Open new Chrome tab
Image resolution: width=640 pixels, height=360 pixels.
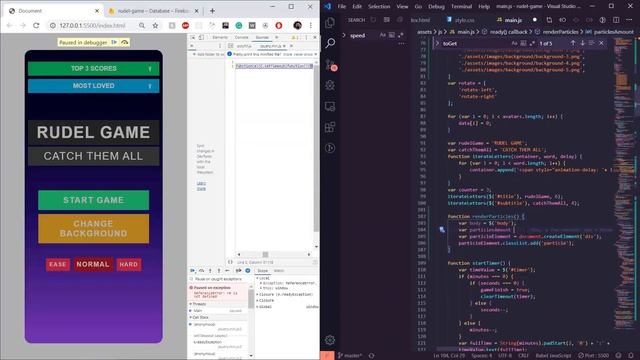[212, 11]
